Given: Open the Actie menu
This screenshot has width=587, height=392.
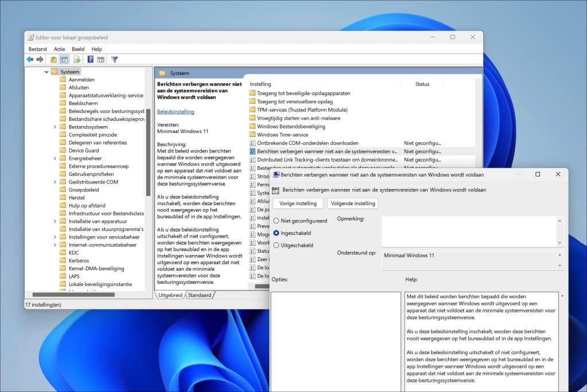Looking at the screenshot, I should point(59,49).
